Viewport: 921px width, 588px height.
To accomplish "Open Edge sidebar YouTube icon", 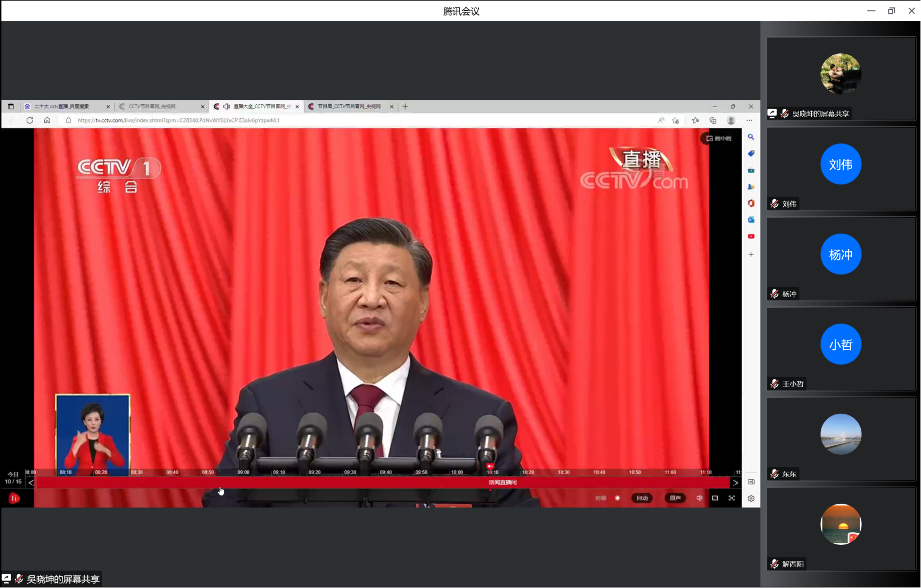I will click(751, 236).
